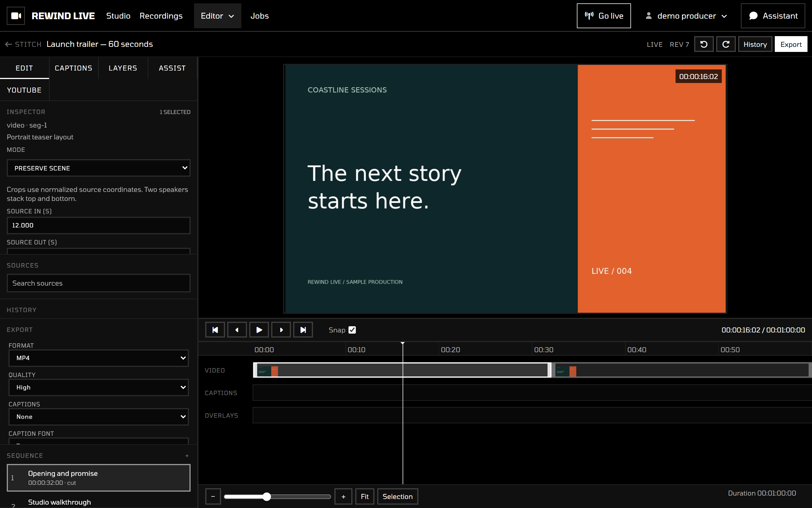
Task: Open Jobs in top navigation
Action: pyautogui.click(x=260, y=16)
